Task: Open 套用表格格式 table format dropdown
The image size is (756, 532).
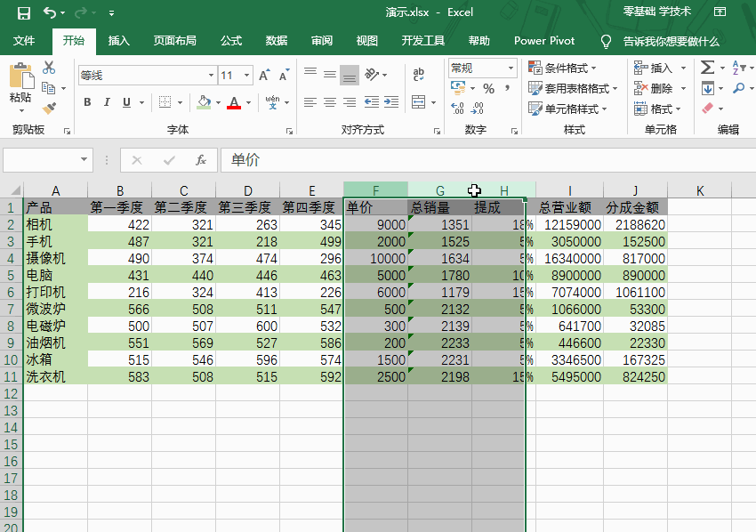Action: 573,88
